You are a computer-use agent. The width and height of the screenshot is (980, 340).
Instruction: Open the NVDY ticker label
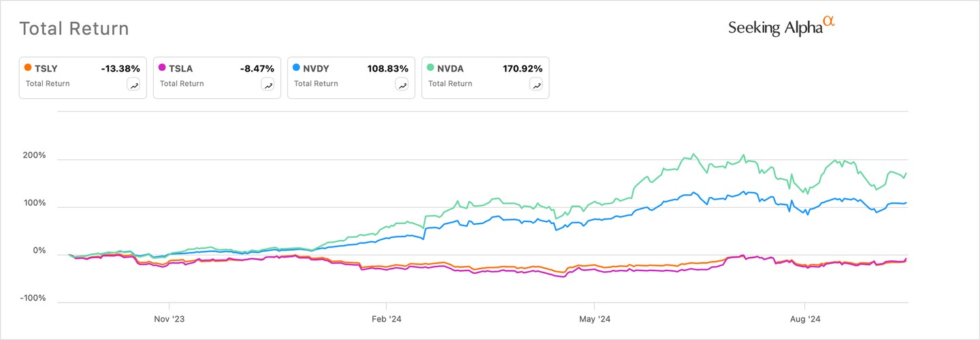(315, 69)
